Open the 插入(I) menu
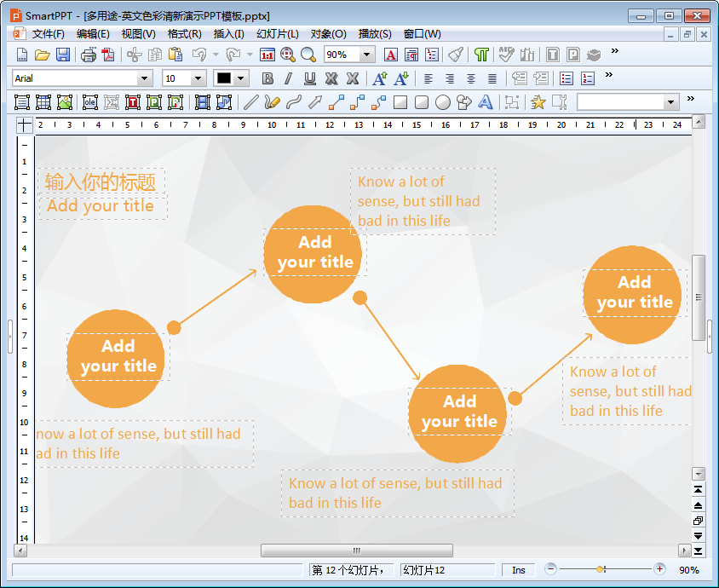Screen dimensions: 719x588 click(229, 34)
